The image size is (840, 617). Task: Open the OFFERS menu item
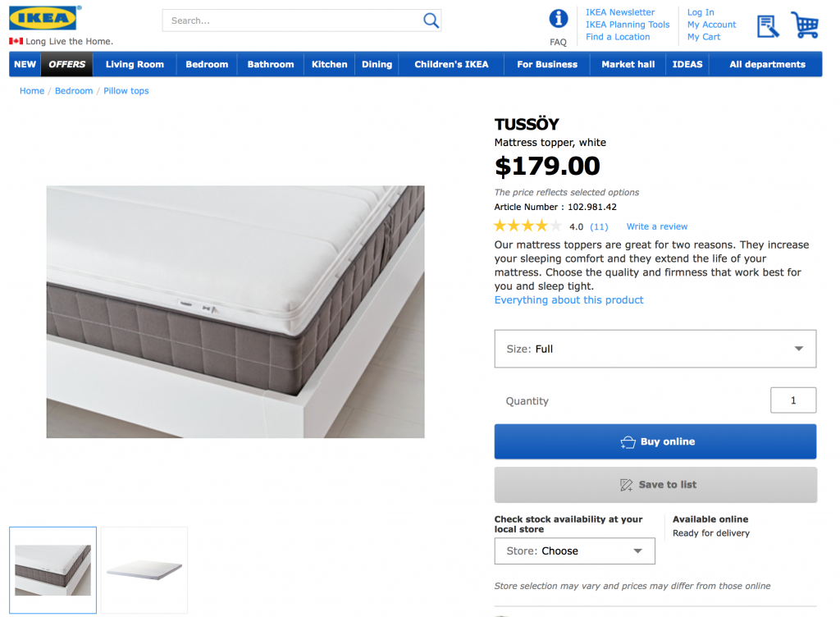point(67,64)
